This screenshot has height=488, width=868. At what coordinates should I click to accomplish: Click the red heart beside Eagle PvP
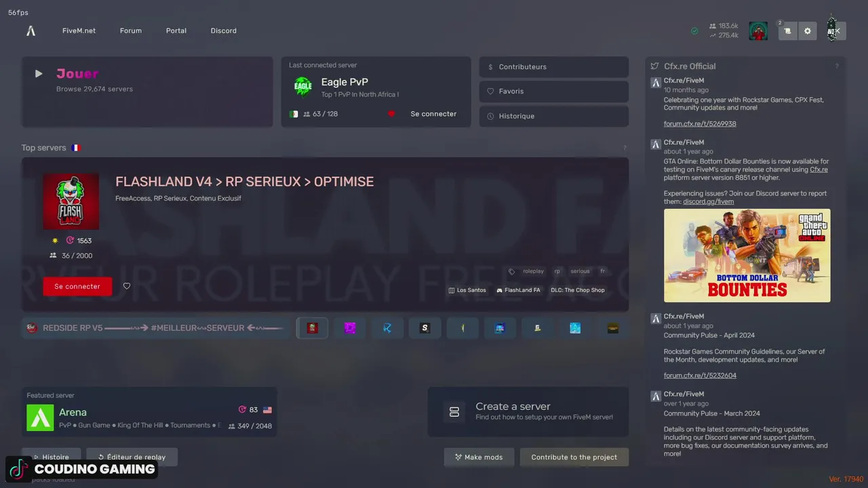point(391,114)
